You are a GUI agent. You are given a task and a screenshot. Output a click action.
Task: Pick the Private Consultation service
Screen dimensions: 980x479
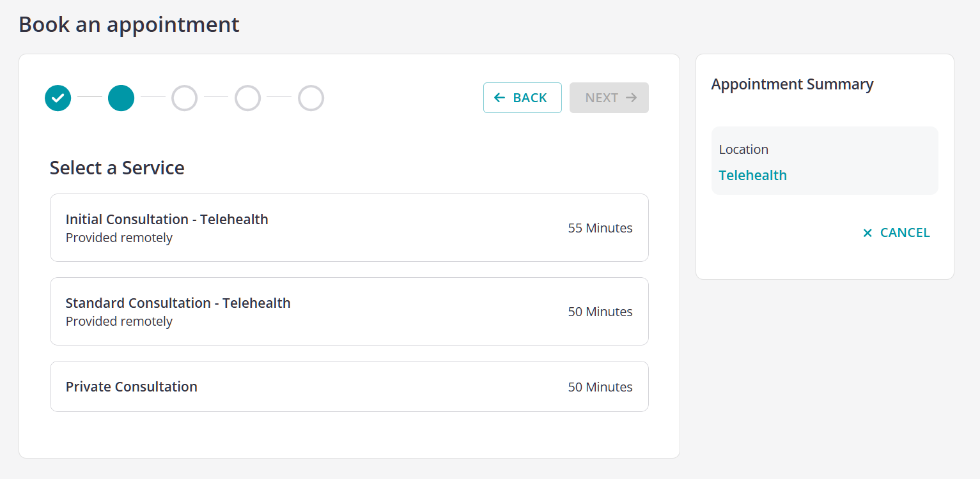(132, 387)
